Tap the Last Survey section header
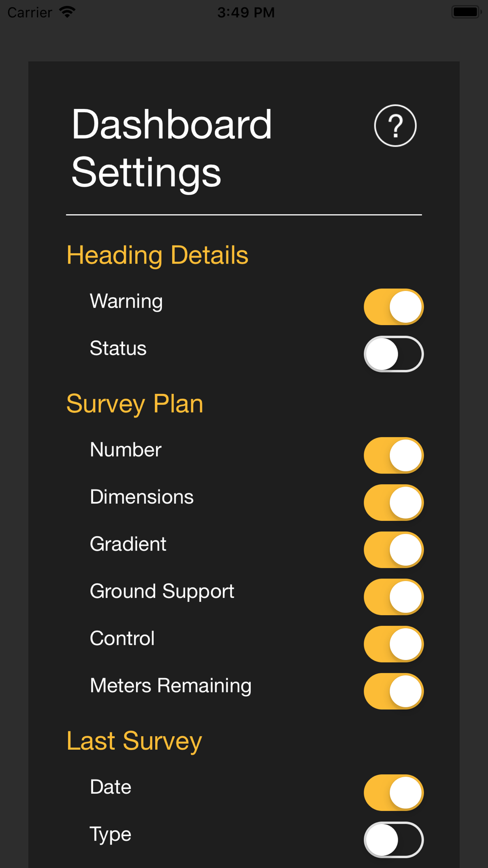This screenshot has width=488, height=868. (x=134, y=741)
